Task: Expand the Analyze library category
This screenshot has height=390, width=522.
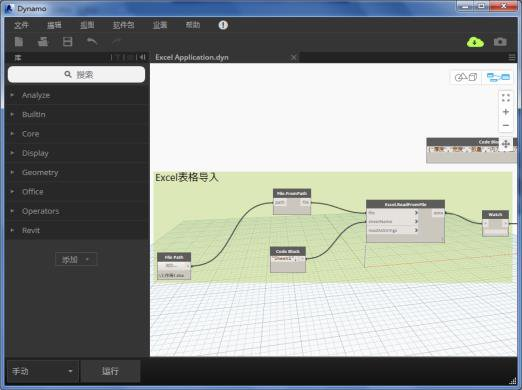Action: [77, 95]
